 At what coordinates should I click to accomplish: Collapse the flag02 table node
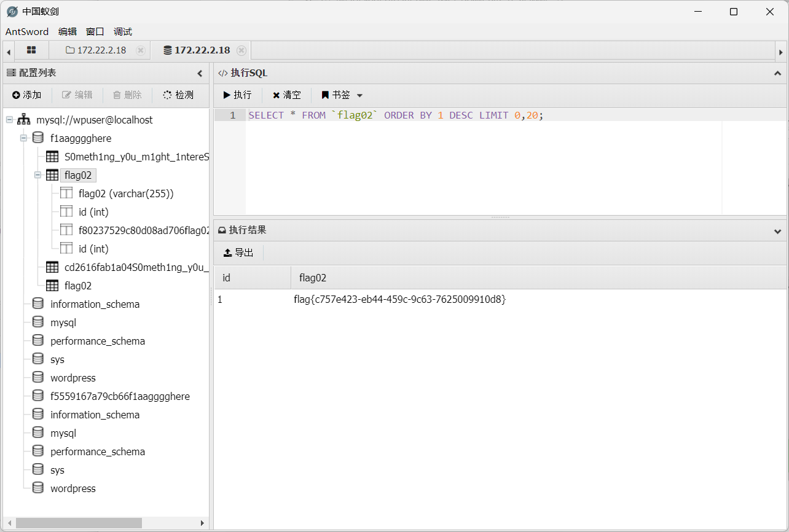tap(37, 175)
